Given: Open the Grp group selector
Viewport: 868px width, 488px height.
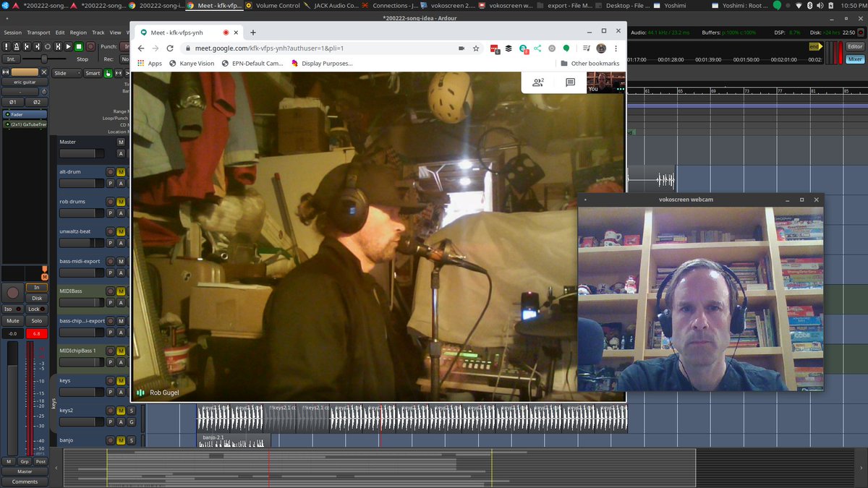Looking at the screenshot, I should (x=25, y=461).
